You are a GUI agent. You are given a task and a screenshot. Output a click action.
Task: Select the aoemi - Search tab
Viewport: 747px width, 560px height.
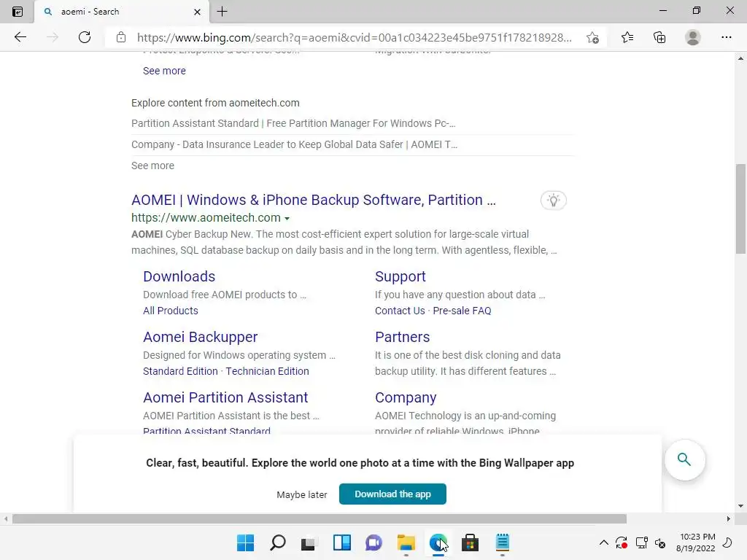pyautogui.click(x=122, y=12)
